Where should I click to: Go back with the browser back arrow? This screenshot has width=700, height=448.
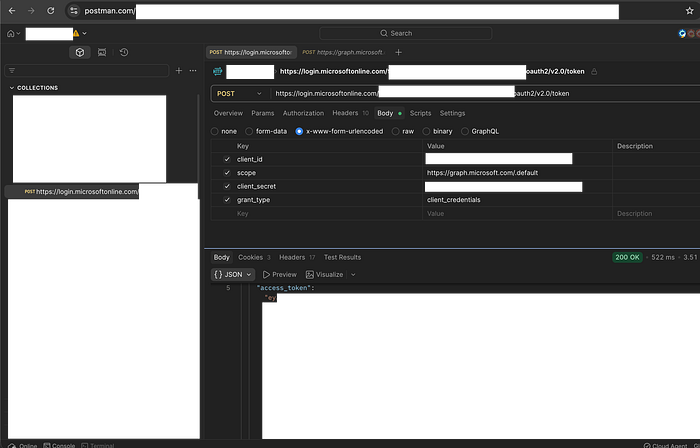[x=12, y=11]
